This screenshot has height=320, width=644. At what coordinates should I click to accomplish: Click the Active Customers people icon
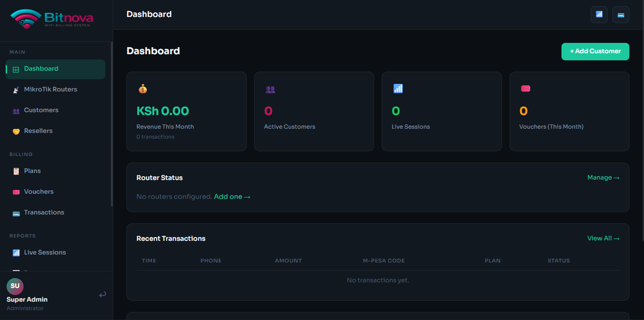pos(270,89)
